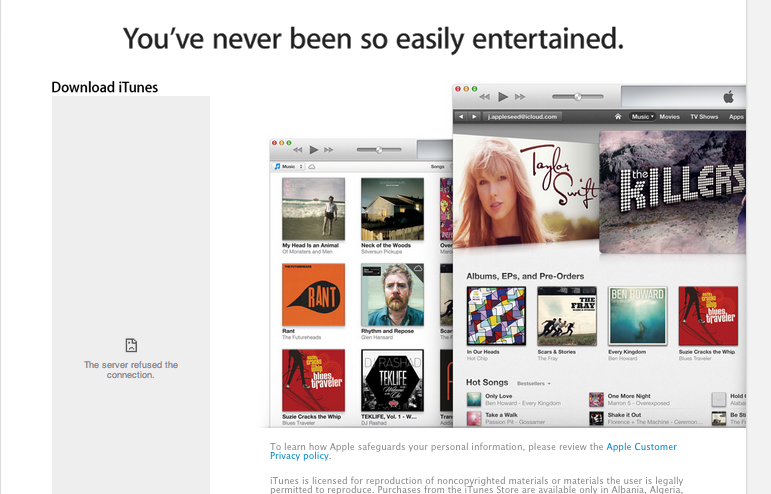771x494 pixels.
Task: Click the 'One More Night' song title
Action: pyautogui.click(x=629, y=396)
